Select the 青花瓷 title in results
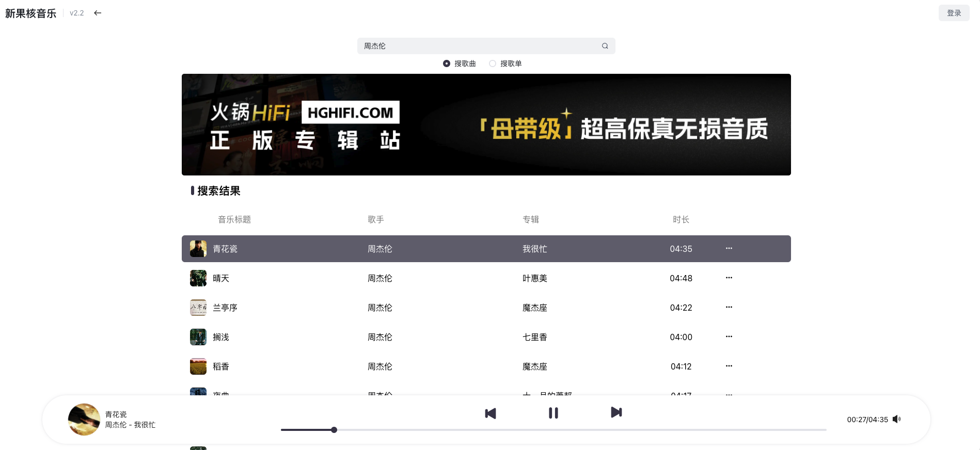This screenshot has width=980, height=450. point(225,249)
